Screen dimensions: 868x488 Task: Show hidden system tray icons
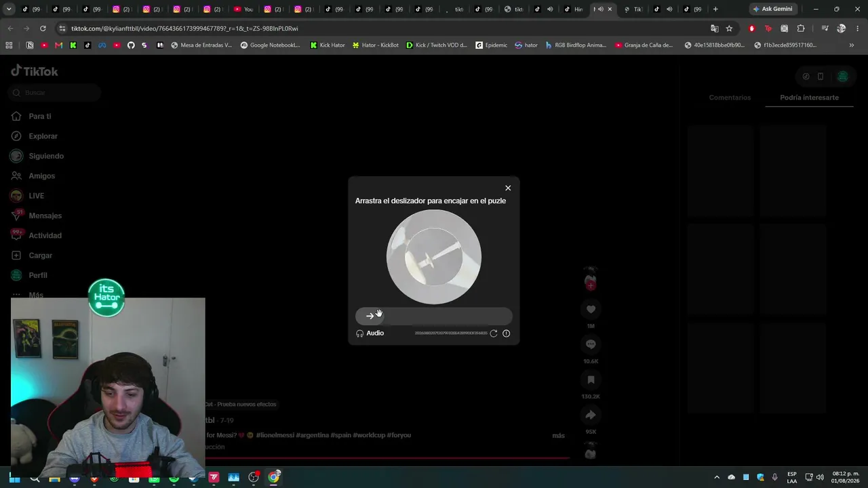pyautogui.click(x=717, y=477)
